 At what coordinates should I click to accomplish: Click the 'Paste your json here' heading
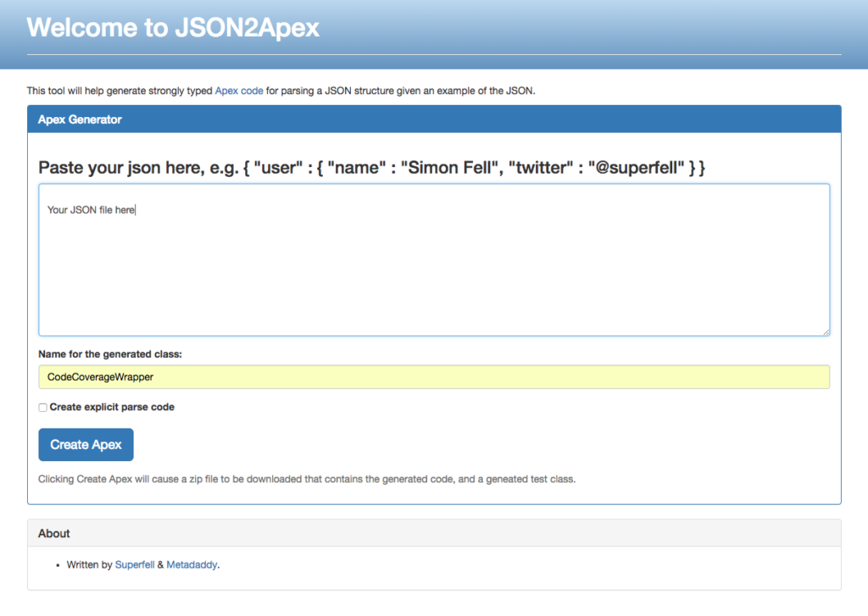click(371, 168)
